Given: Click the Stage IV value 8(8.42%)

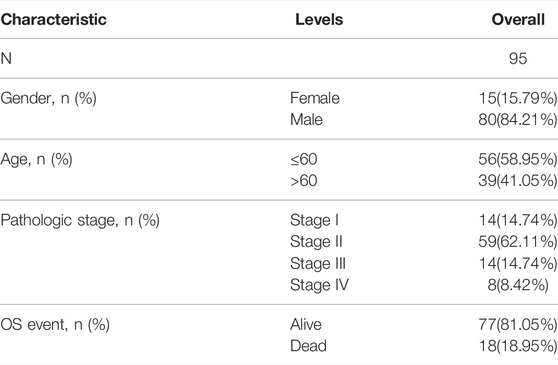Looking at the screenshot, I should pos(518,285).
